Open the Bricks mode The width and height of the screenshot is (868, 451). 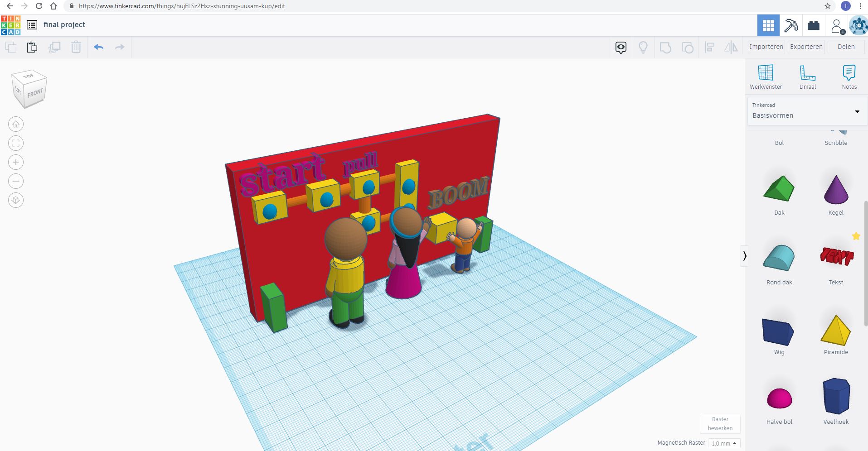[x=814, y=25]
